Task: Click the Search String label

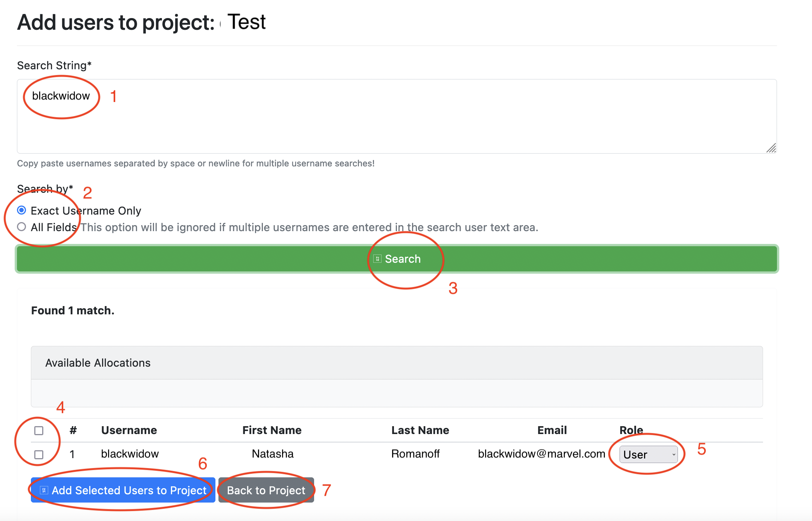Action: pyautogui.click(x=54, y=66)
